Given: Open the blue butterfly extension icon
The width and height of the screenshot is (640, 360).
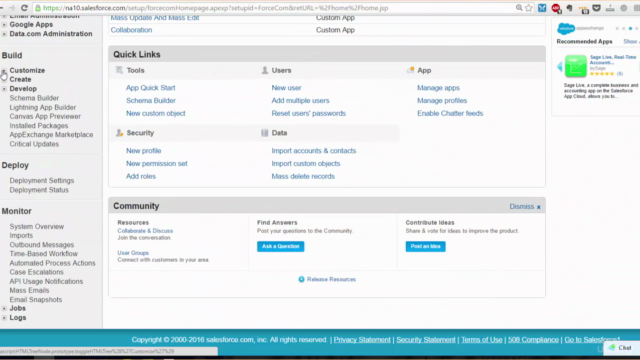Looking at the screenshot, I should (542, 8).
